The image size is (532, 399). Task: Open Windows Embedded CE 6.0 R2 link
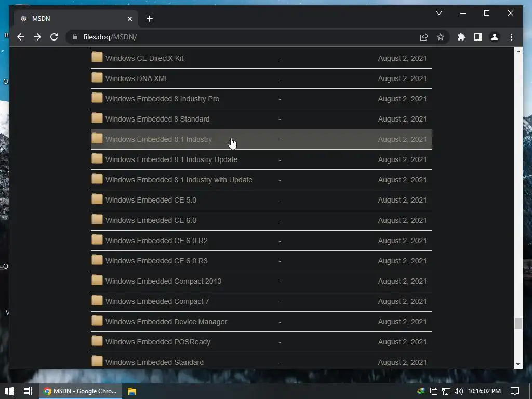point(156,241)
